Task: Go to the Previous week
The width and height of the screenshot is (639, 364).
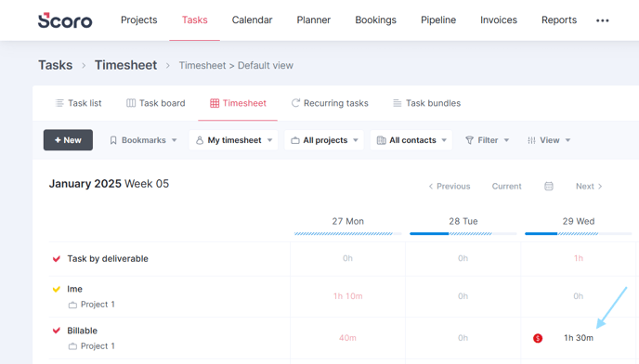Action: coord(450,187)
